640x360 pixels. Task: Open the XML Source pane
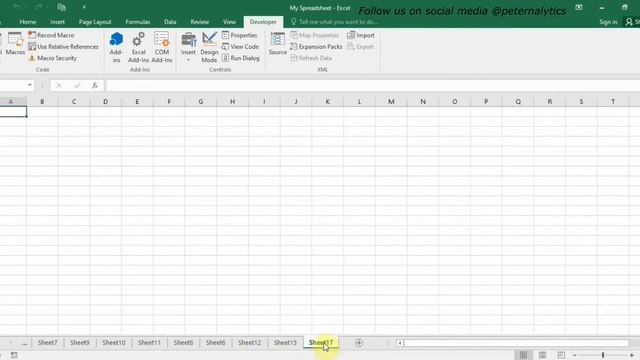tap(278, 44)
